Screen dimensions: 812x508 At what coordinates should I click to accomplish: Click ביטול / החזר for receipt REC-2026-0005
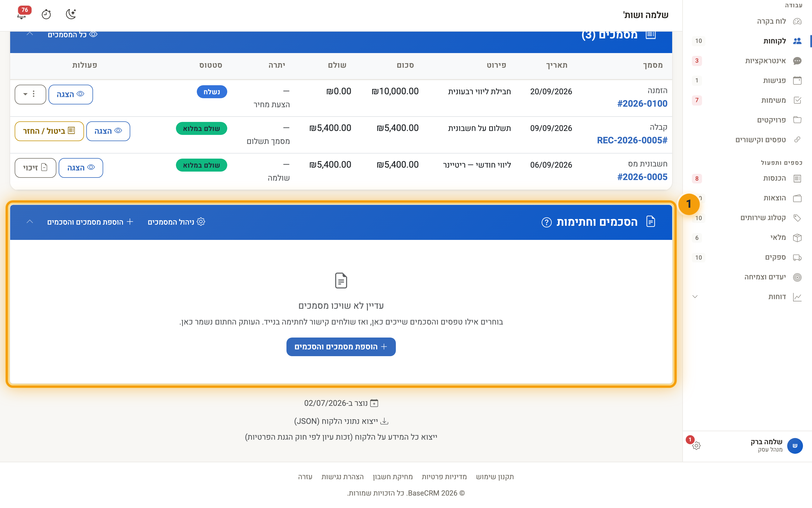(x=49, y=131)
